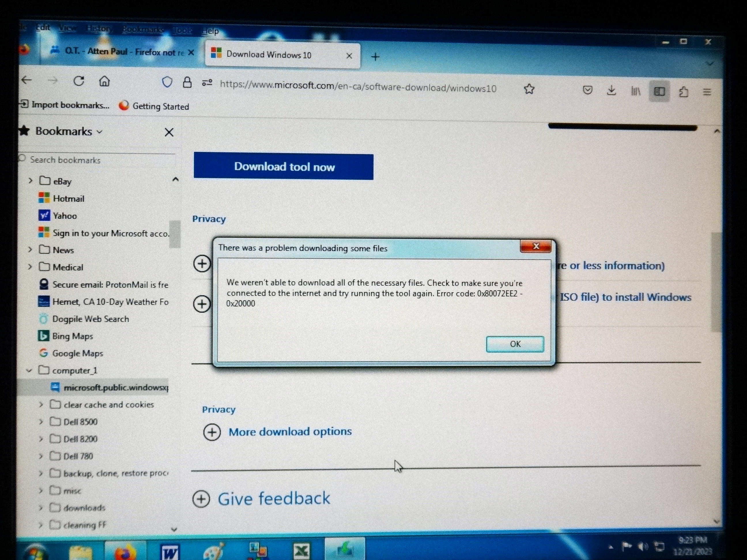This screenshot has height=560, width=747.
Task: Bookmark this page with the star icon
Action: (x=529, y=89)
